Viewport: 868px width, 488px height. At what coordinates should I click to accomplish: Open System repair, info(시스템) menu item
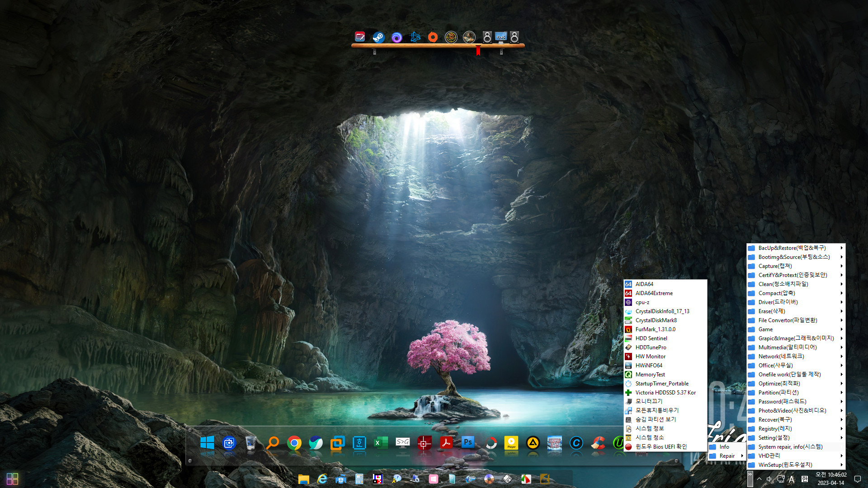796,446
